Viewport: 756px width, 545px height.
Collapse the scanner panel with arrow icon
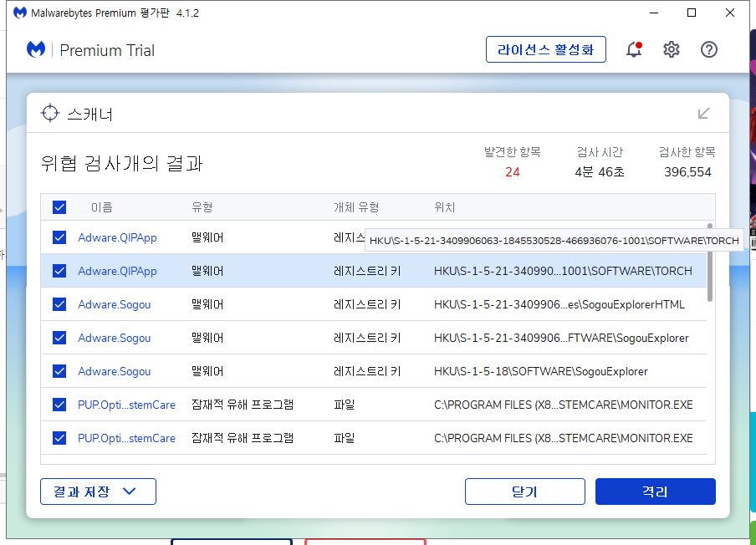704,113
